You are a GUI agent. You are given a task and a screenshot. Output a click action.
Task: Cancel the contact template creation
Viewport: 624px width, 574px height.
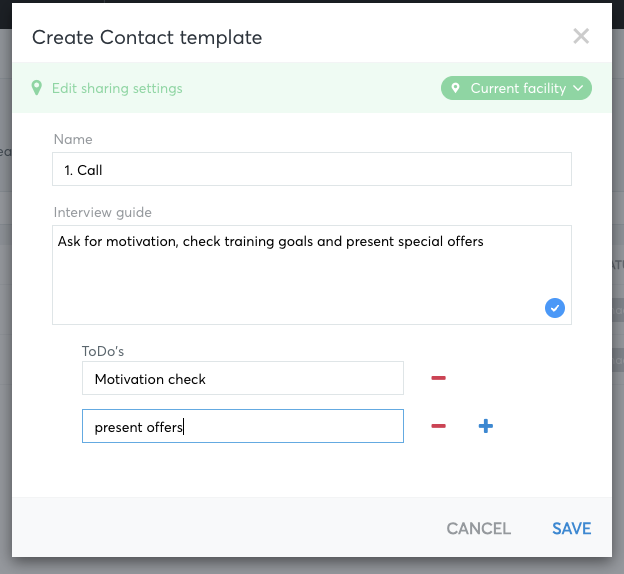click(478, 529)
